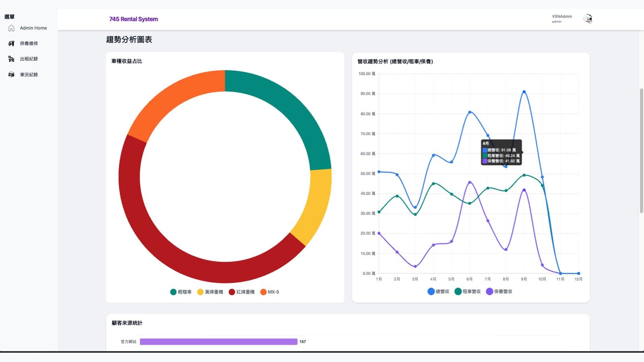Click the maintenance wrench-car icon
Viewport: 644px width, 362px height.
[11, 43]
